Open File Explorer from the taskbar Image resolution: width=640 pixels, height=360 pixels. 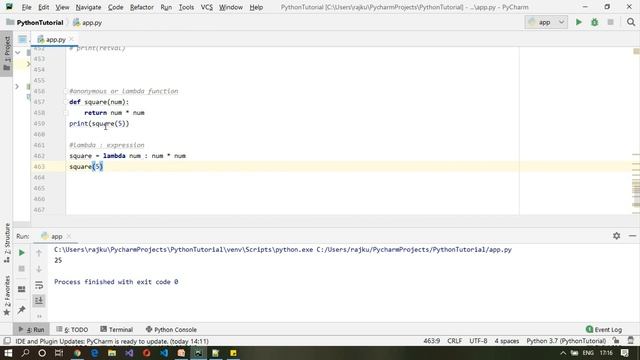(112, 353)
